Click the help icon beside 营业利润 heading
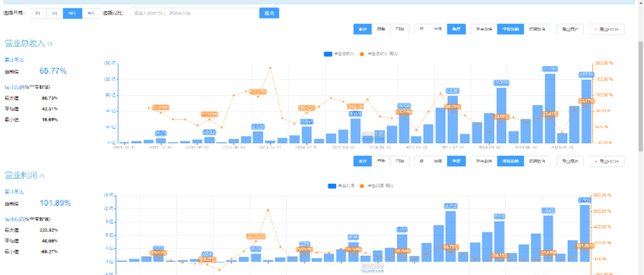The height and width of the screenshot is (275, 644). click(x=42, y=176)
